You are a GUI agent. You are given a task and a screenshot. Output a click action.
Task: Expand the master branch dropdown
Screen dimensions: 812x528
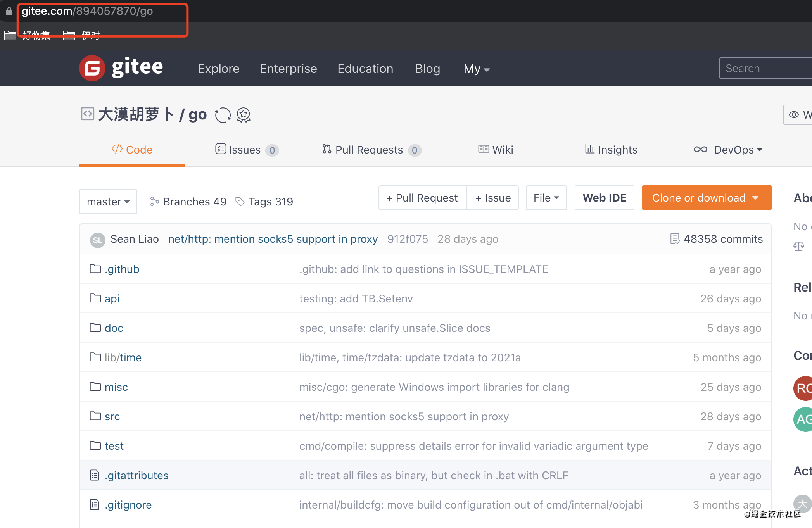108,202
